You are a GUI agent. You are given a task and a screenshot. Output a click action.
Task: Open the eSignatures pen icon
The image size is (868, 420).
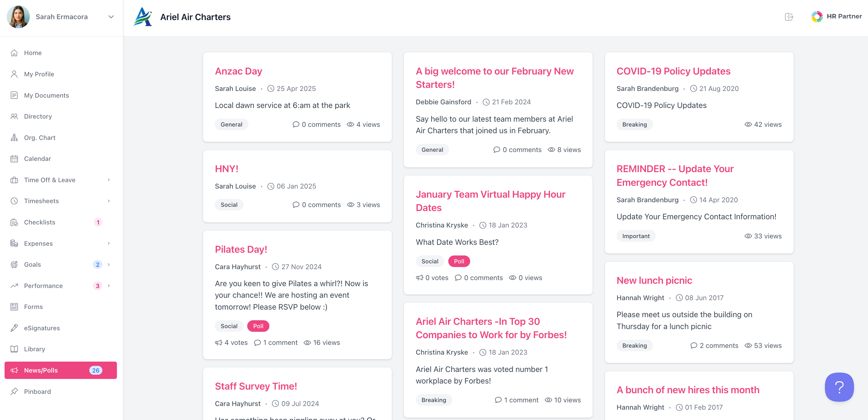pyautogui.click(x=14, y=328)
